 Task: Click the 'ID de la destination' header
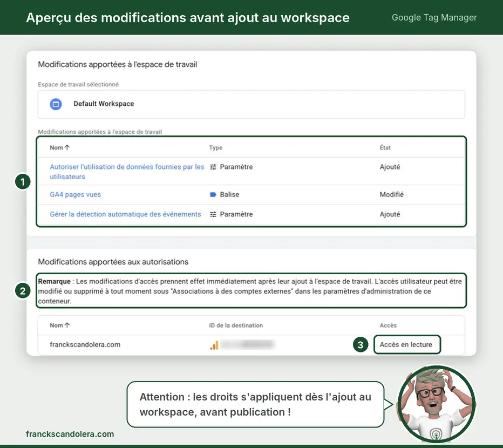tap(236, 325)
